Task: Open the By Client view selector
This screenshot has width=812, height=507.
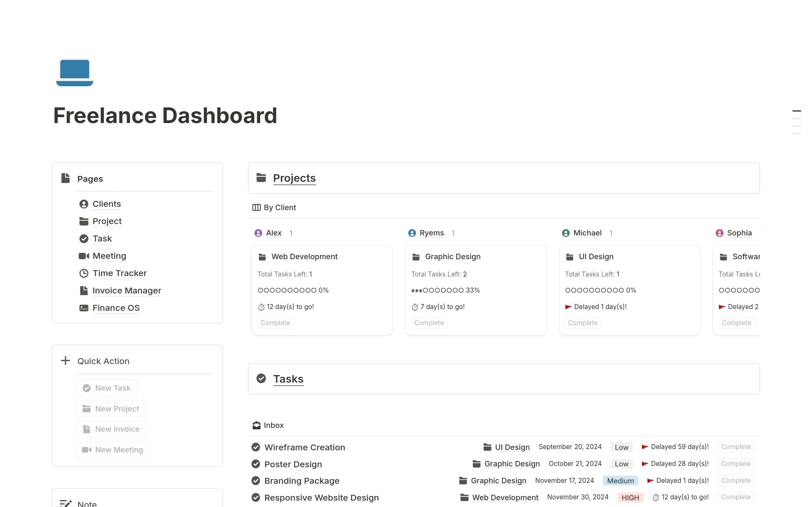Action: click(274, 207)
